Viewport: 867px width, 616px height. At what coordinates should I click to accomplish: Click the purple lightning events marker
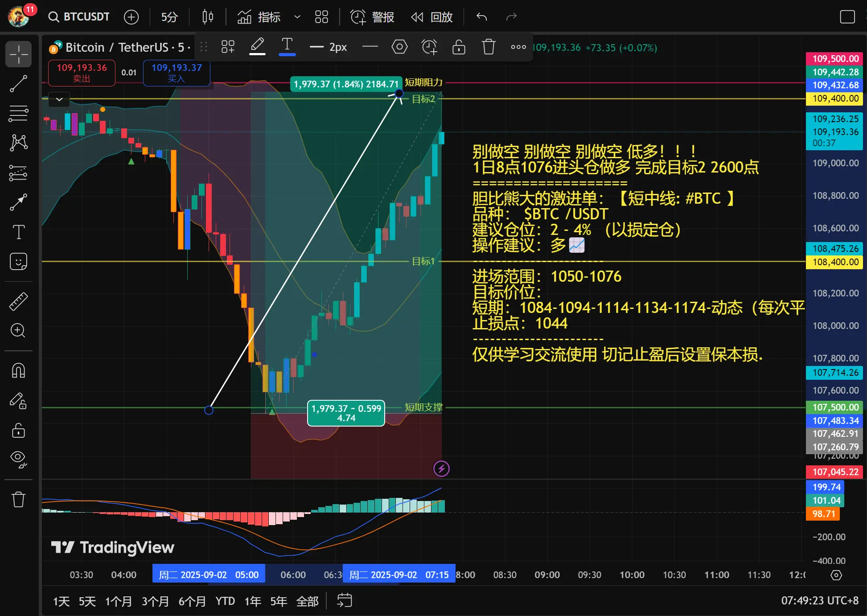441,468
